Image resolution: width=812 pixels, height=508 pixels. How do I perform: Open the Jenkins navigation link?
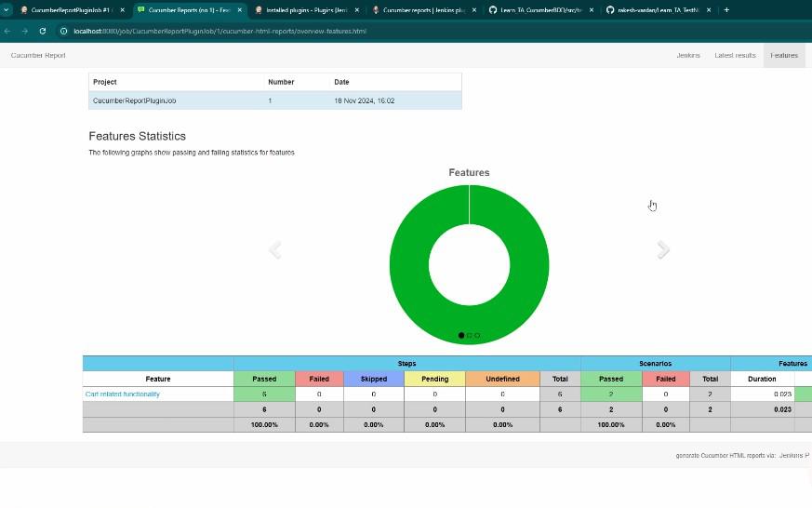point(687,56)
